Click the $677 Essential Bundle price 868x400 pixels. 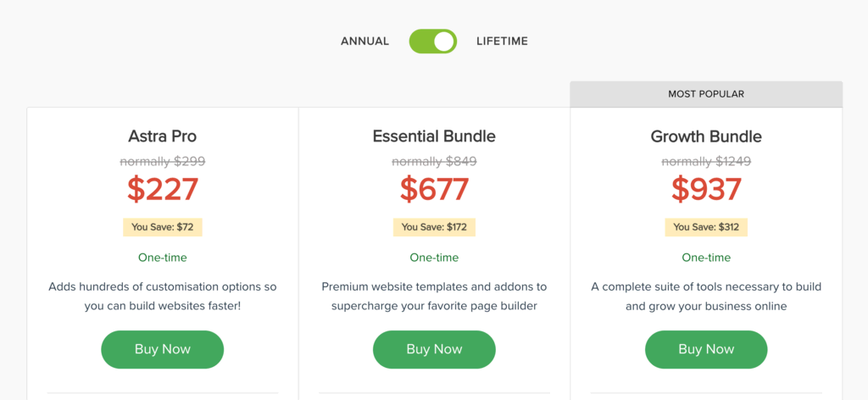tap(434, 189)
